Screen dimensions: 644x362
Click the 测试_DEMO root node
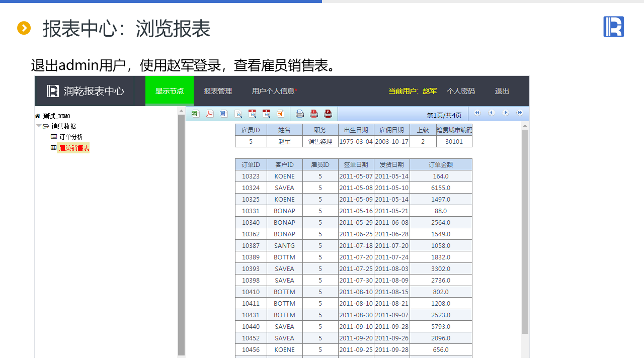(56, 116)
